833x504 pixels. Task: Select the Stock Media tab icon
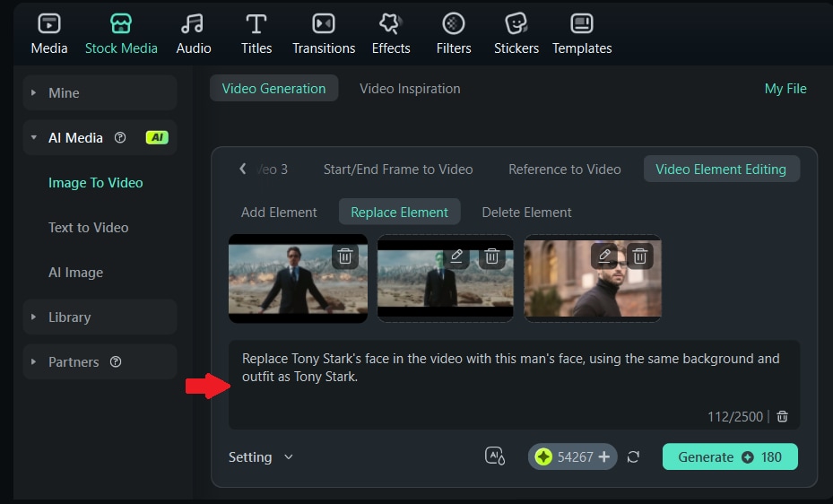(x=121, y=24)
